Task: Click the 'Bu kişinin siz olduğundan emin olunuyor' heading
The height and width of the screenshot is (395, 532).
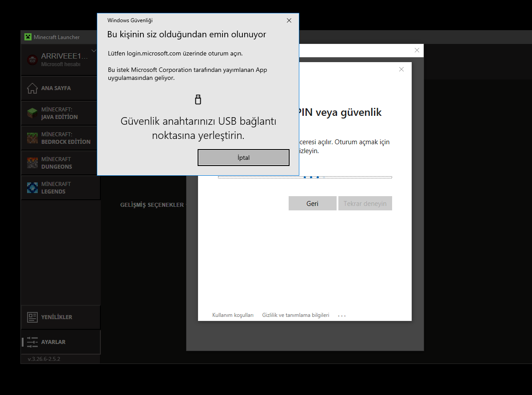Action: pyautogui.click(x=187, y=34)
